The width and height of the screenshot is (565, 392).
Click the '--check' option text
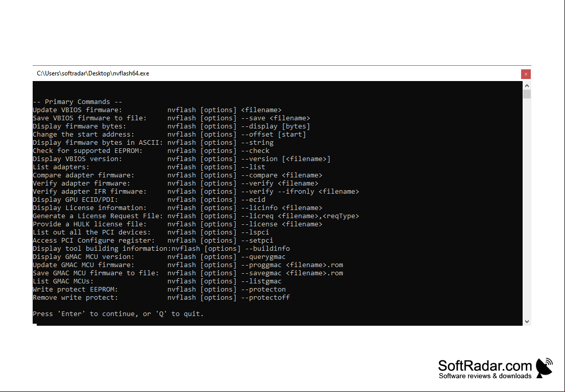(x=255, y=151)
